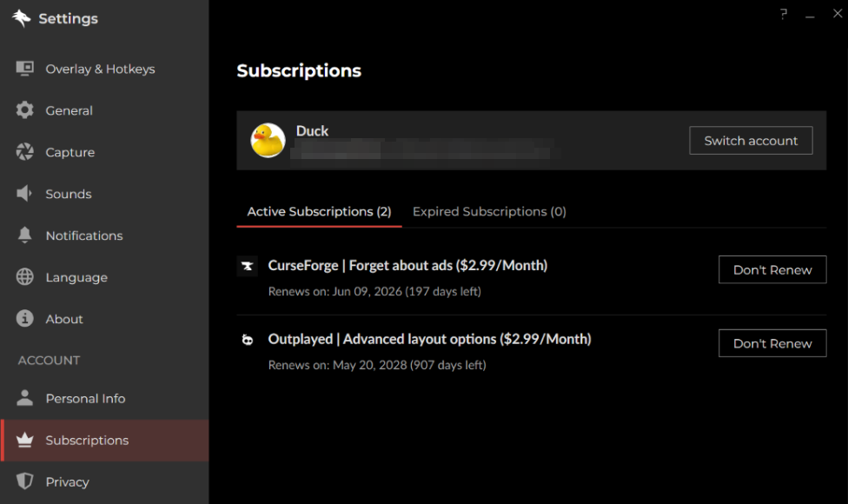Screen dimensions: 848x504
Task: Click 'CurseForge | Forget about ads' title
Action: [407, 266]
